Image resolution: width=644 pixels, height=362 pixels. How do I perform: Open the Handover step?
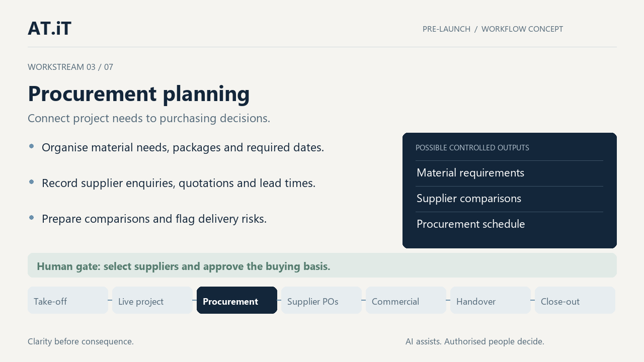(491, 300)
